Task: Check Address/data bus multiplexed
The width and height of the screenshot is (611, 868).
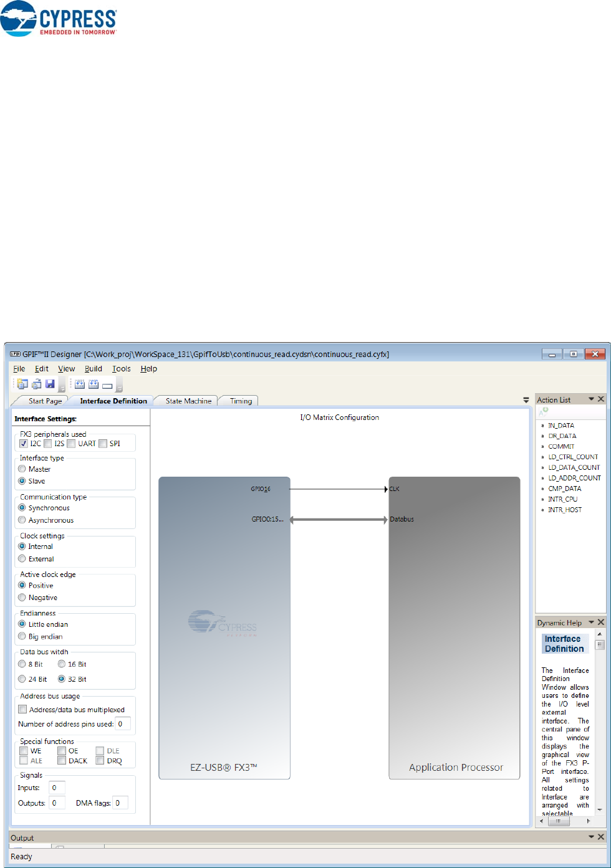Action: click(x=23, y=709)
